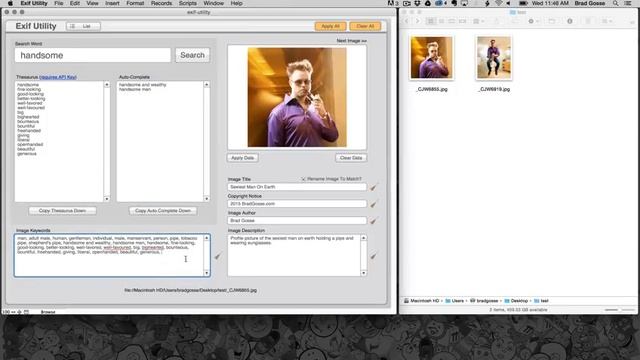Click the Apply Data button
640x360 pixels.
pos(242,158)
